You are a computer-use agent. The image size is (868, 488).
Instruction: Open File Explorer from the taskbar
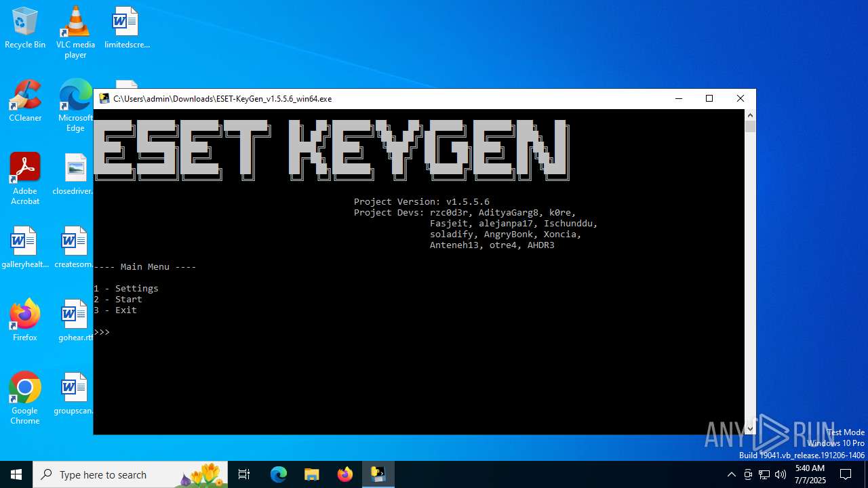coord(312,474)
